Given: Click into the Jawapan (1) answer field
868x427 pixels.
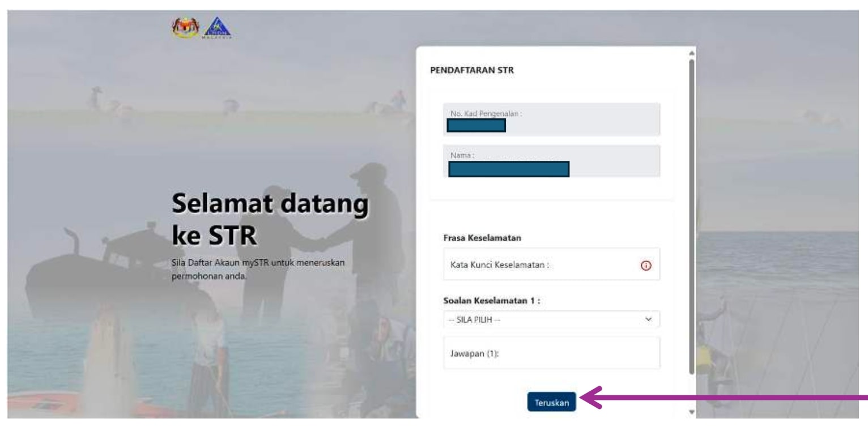Looking at the screenshot, I should point(551,353).
